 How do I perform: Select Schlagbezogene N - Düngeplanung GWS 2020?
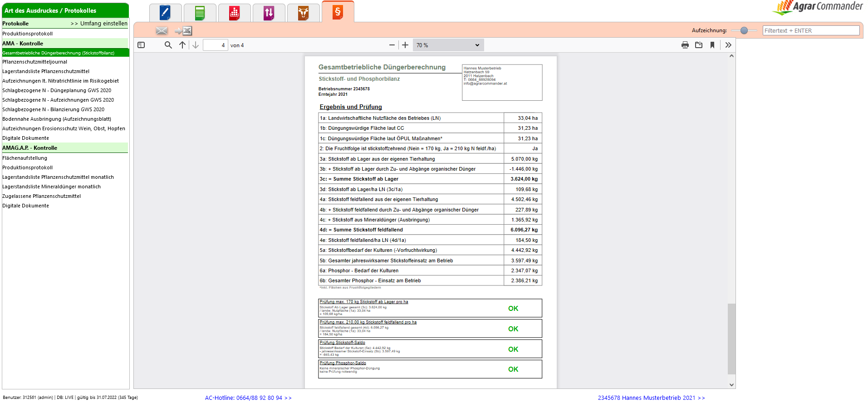[x=57, y=90]
